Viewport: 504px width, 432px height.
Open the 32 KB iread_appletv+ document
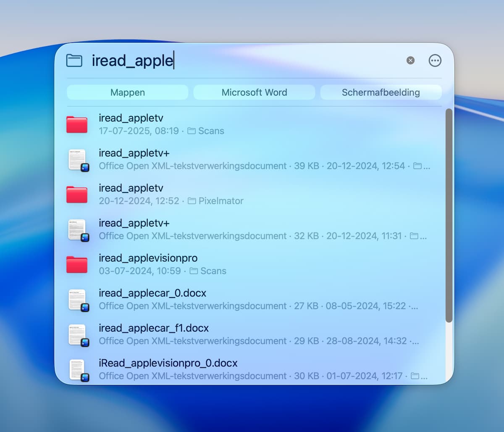tap(77, 230)
